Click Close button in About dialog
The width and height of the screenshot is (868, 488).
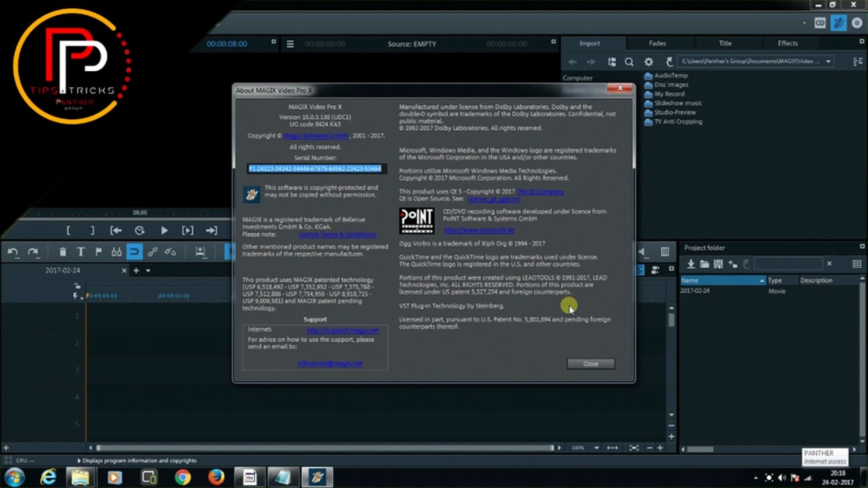tap(591, 364)
